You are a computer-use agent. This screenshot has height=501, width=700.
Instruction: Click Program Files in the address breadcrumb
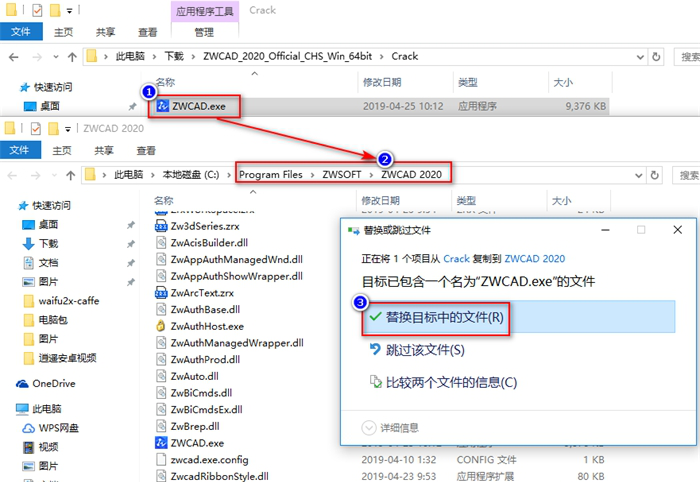(x=271, y=175)
